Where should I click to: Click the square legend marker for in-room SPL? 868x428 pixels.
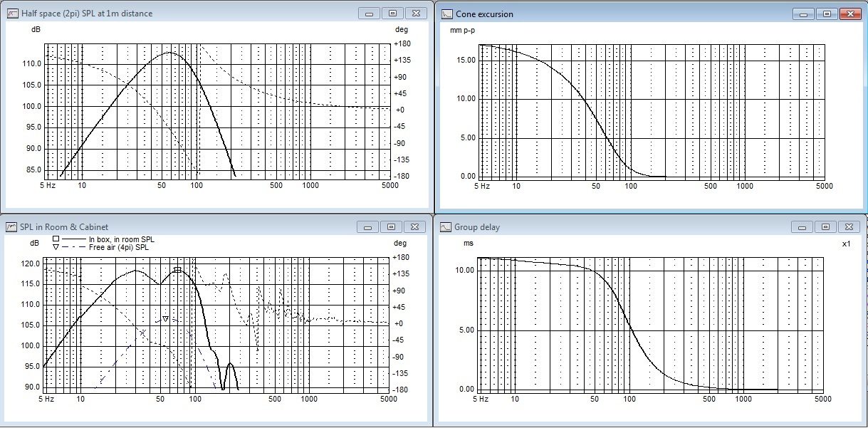click(56, 239)
